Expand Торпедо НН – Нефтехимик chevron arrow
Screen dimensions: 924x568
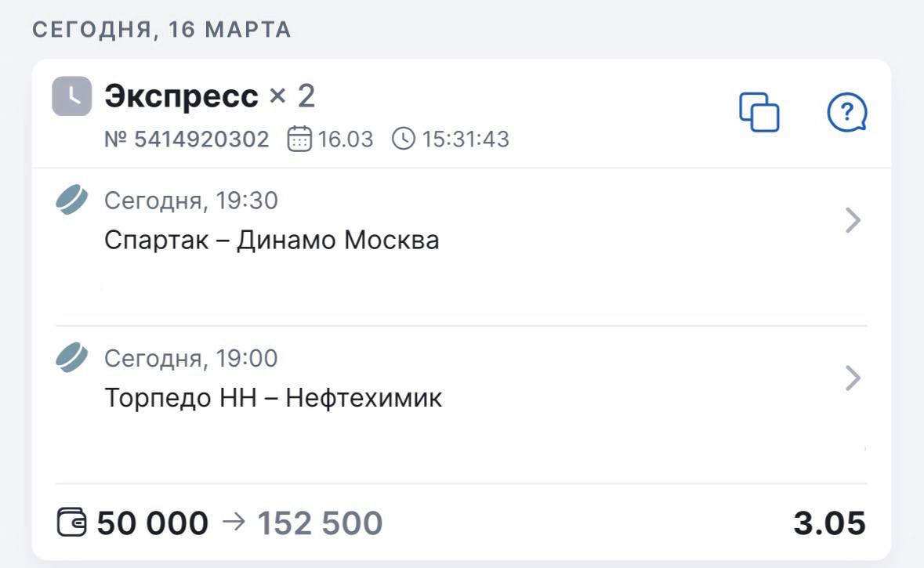tap(853, 378)
